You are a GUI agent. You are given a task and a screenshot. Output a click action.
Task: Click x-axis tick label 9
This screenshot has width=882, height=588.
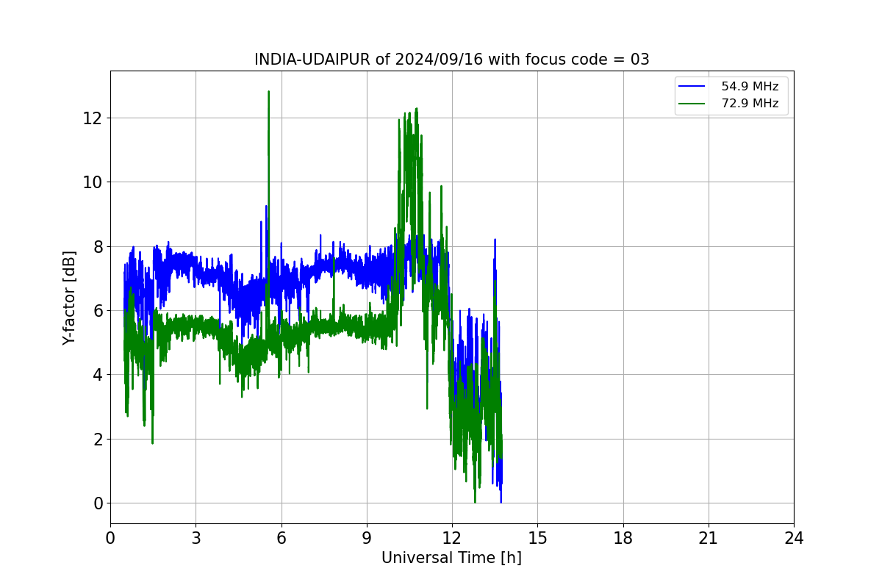pyautogui.click(x=367, y=538)
